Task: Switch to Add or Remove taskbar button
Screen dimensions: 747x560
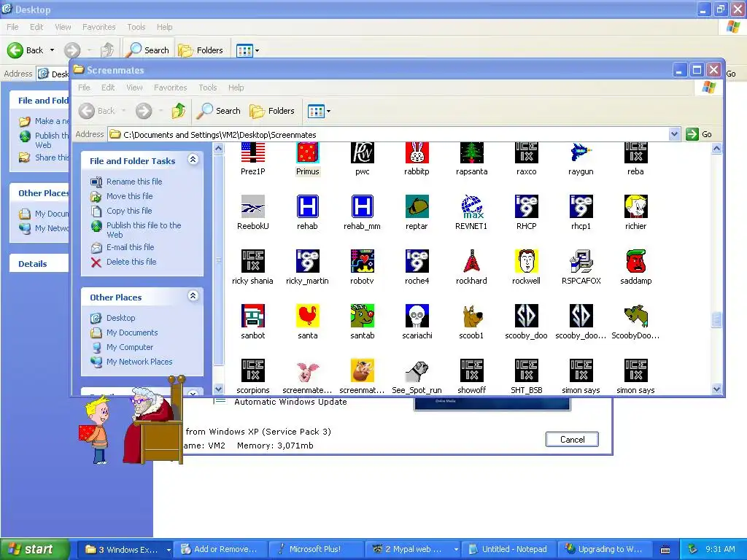Action: click(x=220, y=550)
